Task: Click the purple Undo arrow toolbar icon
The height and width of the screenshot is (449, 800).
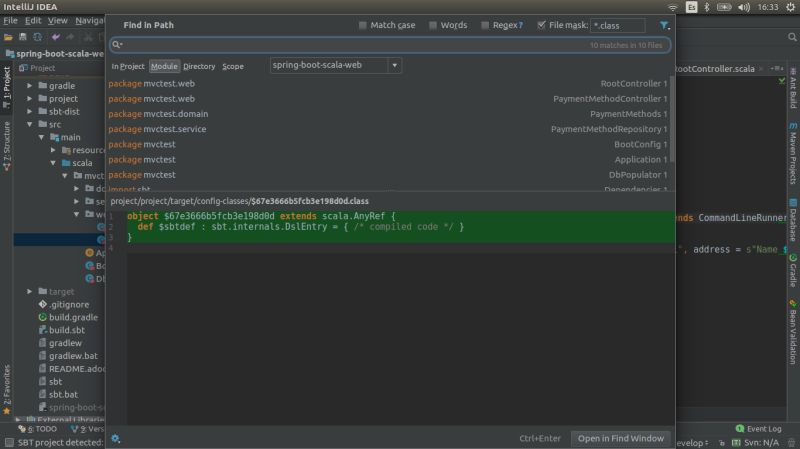Action: pyautogui.click(x=56, y=37)
